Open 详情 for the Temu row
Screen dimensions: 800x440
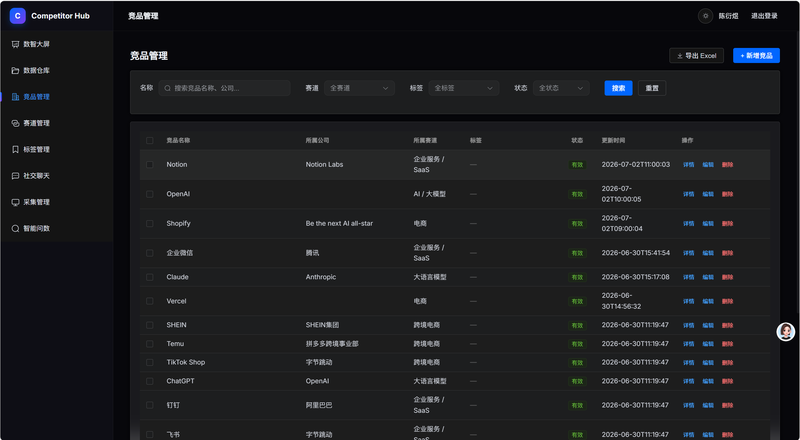pos(689,344)
